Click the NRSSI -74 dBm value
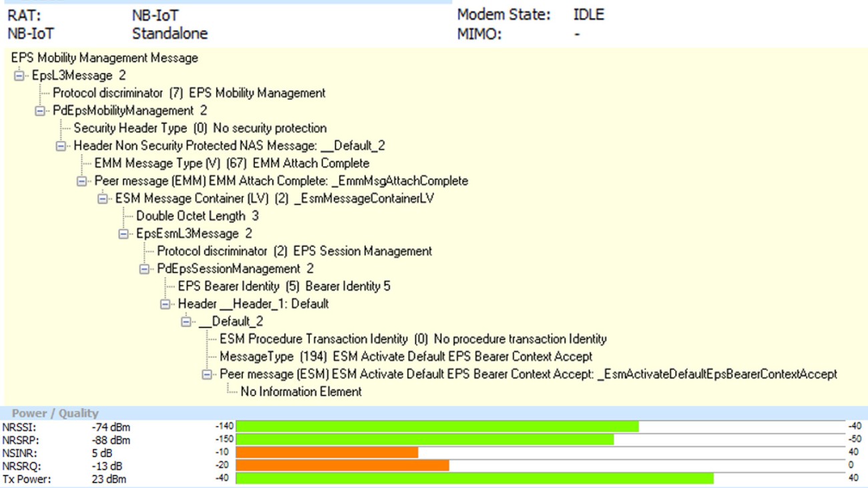Screen dimensions: 868x488 (111, 427)
